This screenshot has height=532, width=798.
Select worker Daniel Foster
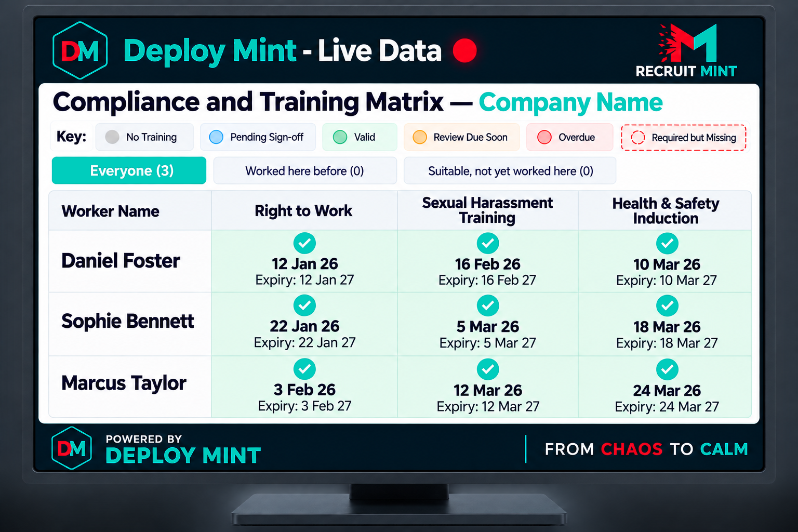[x=121, y=260]
